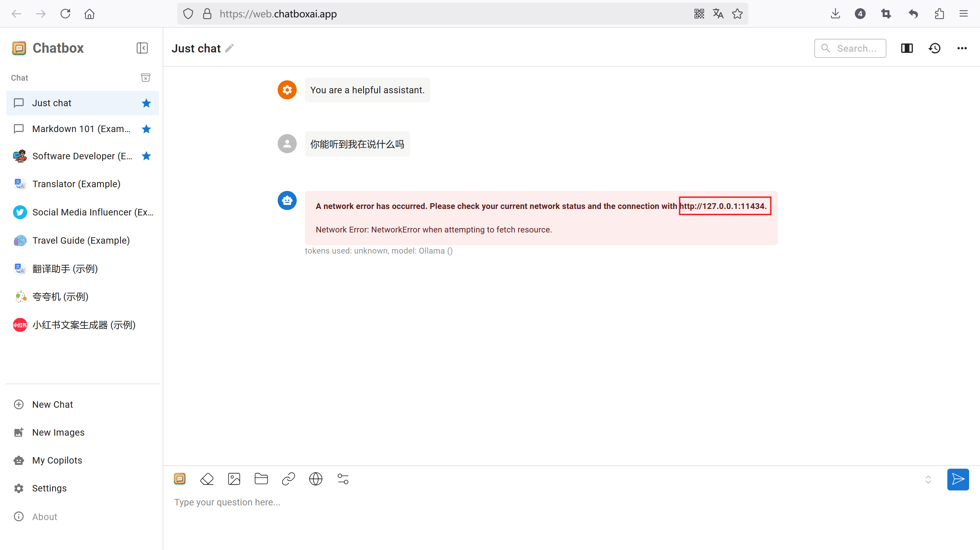Open the chat history clock icon
980x550 pixels.
[934, 48]
